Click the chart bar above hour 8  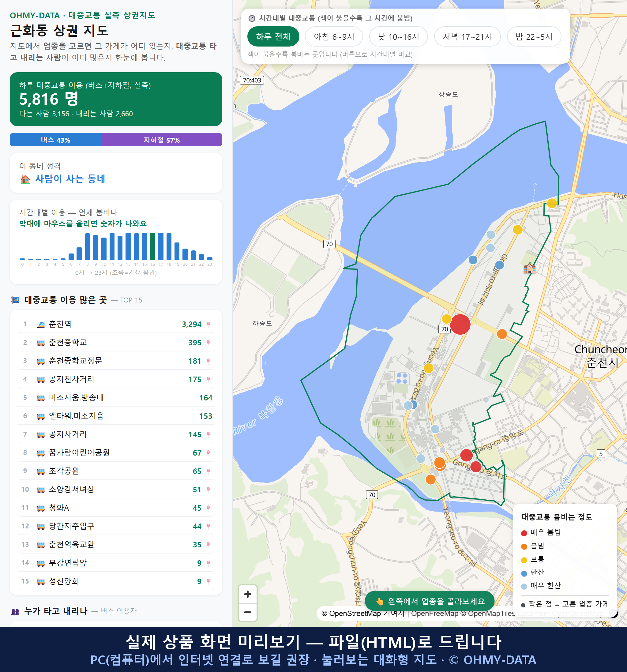click(88, 246)
